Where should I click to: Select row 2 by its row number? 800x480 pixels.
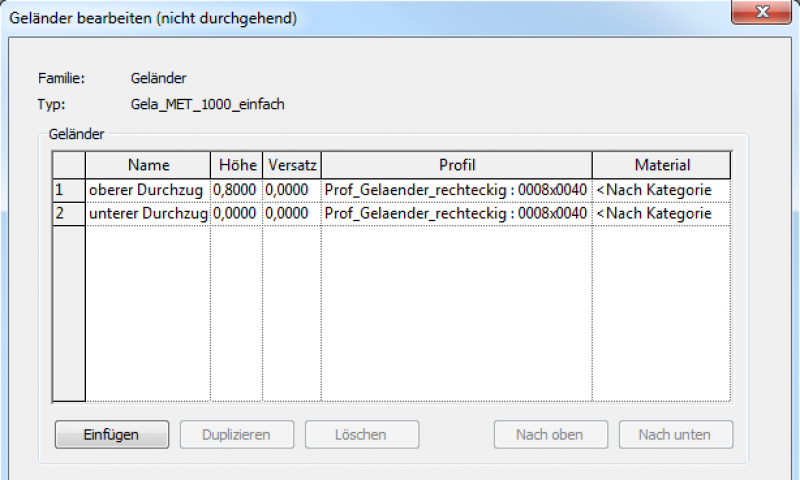tap(68, 214)
